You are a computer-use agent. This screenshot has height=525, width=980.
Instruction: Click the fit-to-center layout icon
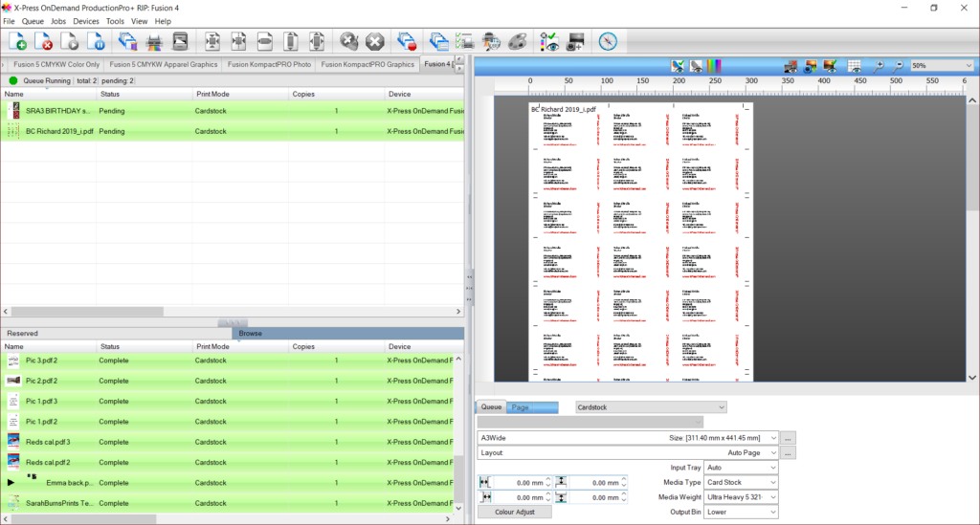pyautogui.click(x=212, y=42)
